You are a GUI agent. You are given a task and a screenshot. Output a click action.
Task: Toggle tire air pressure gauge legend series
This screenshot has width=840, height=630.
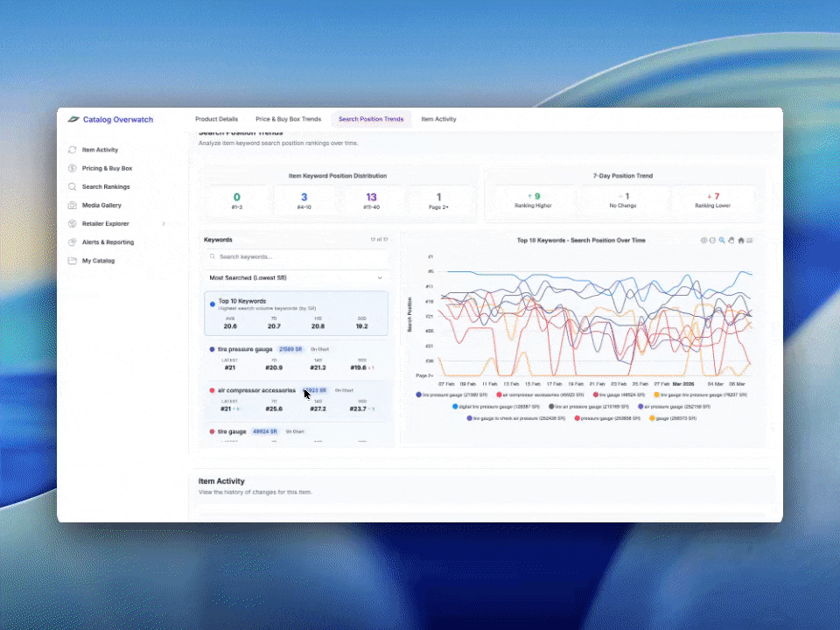tap(588, 407)
